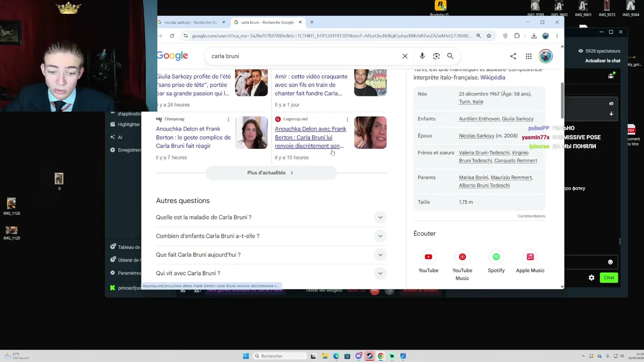Open Google Chrome from the taskbar
This screenshot has height=362, width=644.
click(x=381, y=356)
